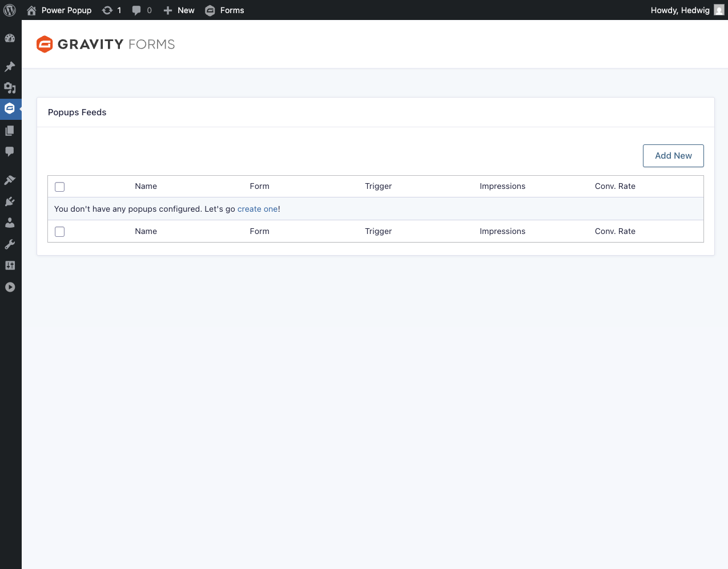The image size is (728, 569).
Task: Open Appearance via the paintbrush icon
Action: coord(10,180)
